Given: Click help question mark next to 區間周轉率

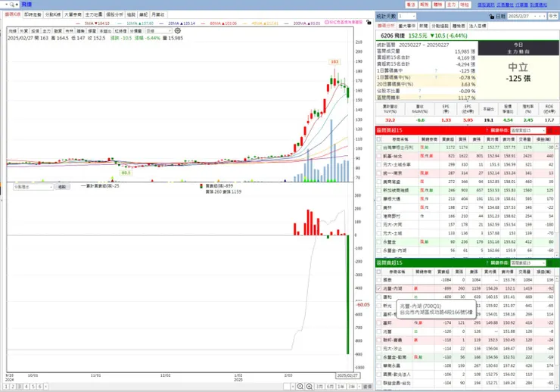Looking at the screenshot, I should [420, 97].
